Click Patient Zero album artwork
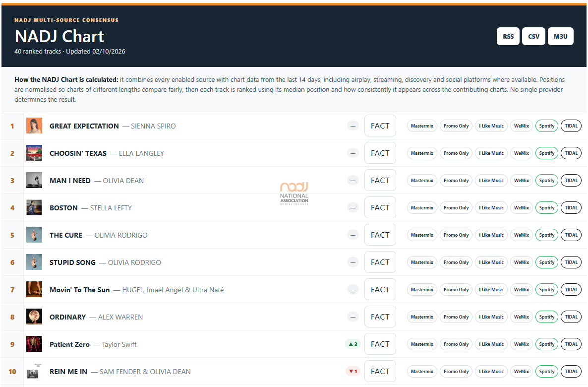 [34, 344]
